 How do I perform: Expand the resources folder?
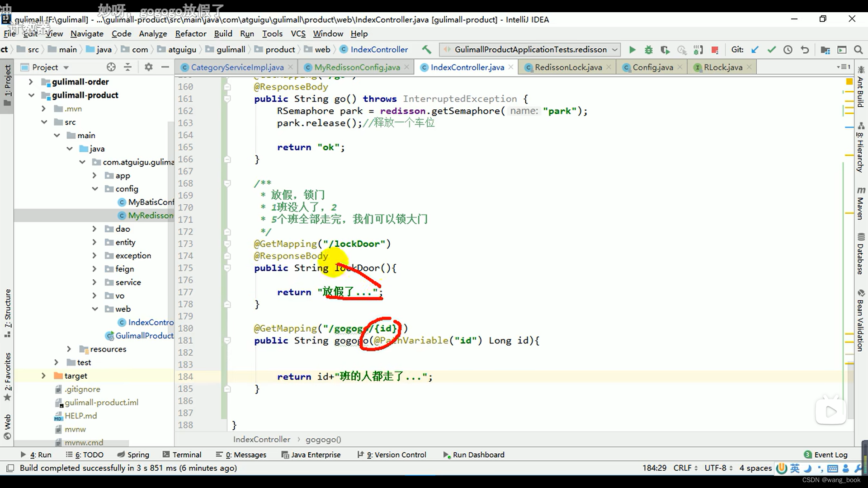click(x=69, y=349)
